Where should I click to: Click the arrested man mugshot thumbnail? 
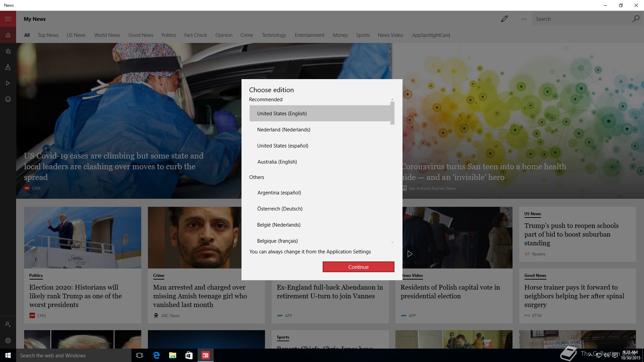[x=195, y=237]
